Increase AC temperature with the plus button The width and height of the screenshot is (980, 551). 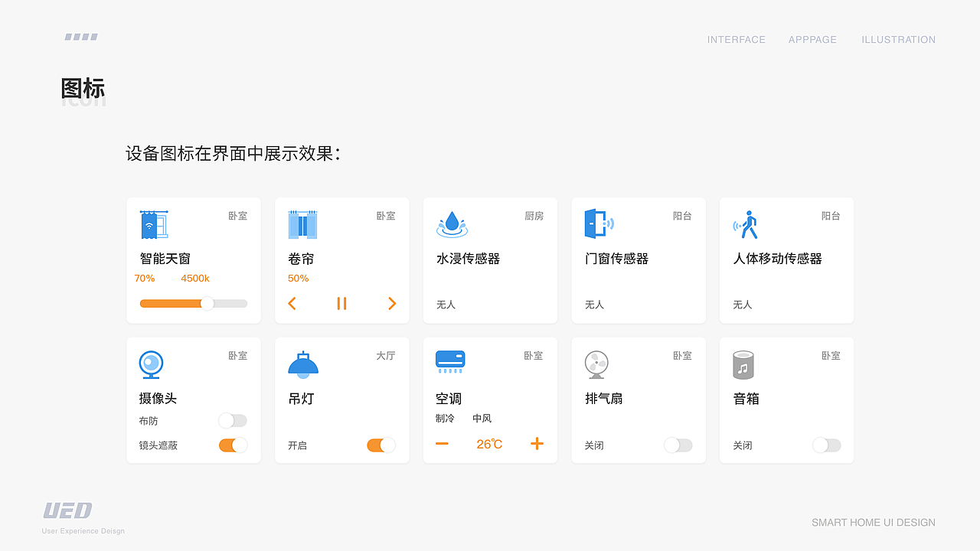(x=537, y=443)
